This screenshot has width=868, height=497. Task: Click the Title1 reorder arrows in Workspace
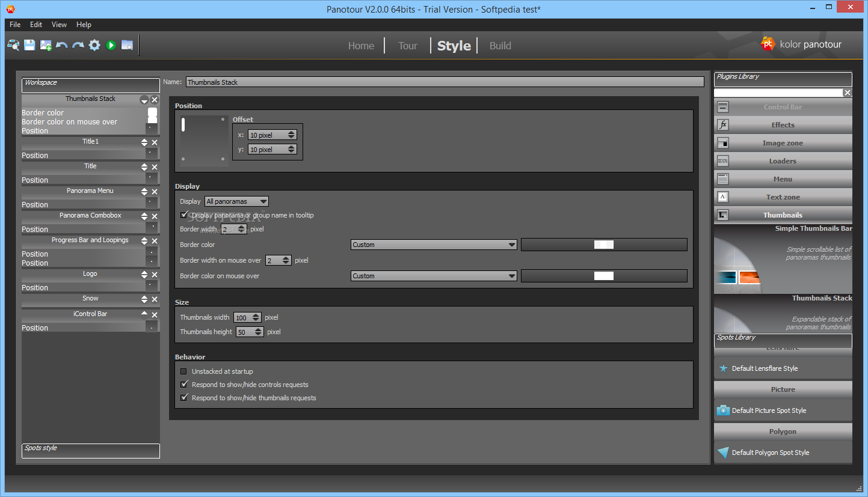144,142
